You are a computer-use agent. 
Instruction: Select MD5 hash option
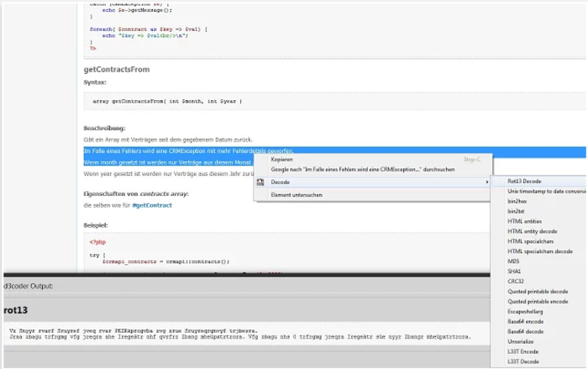[x=514, y=261]
